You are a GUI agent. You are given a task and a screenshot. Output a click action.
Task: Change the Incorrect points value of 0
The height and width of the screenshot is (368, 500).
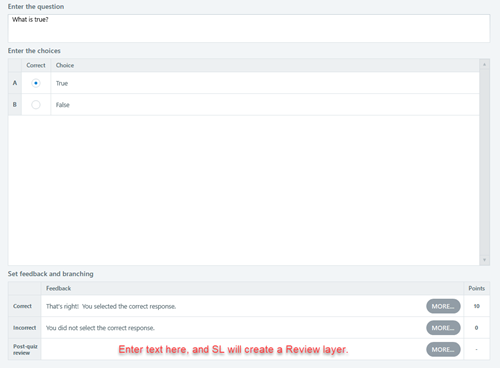tap(477, 328)
